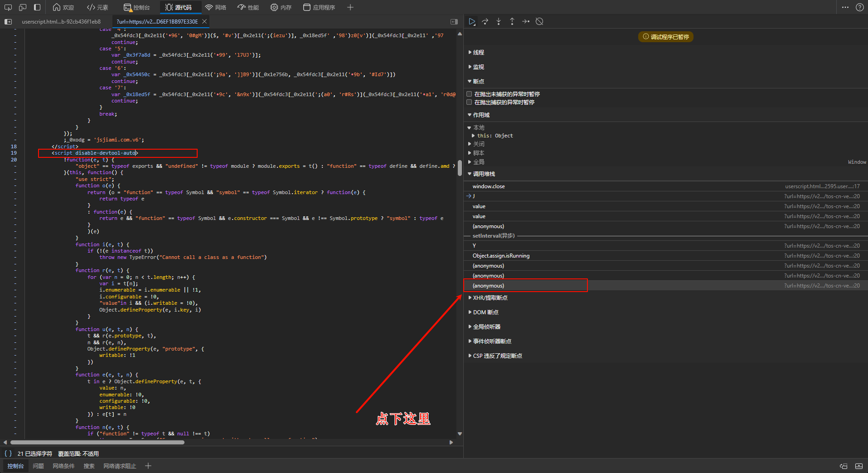Toggle the activity bar dock icon
868x473 pixels.
(37, 7)
